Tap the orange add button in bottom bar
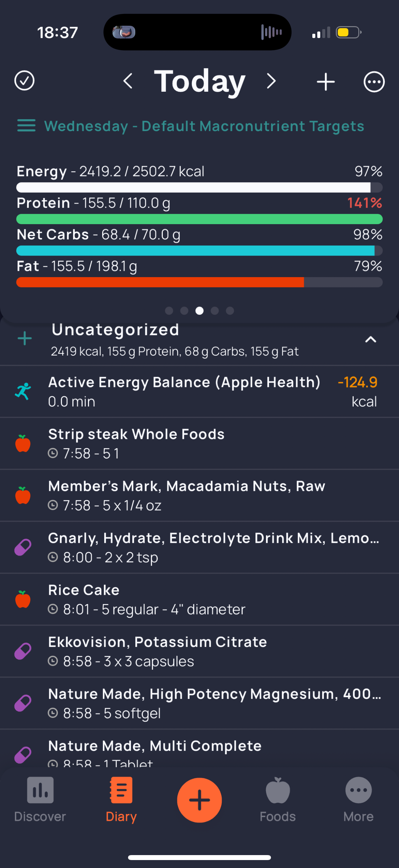This screenshot has height=868, width=399. click(199, 800)
